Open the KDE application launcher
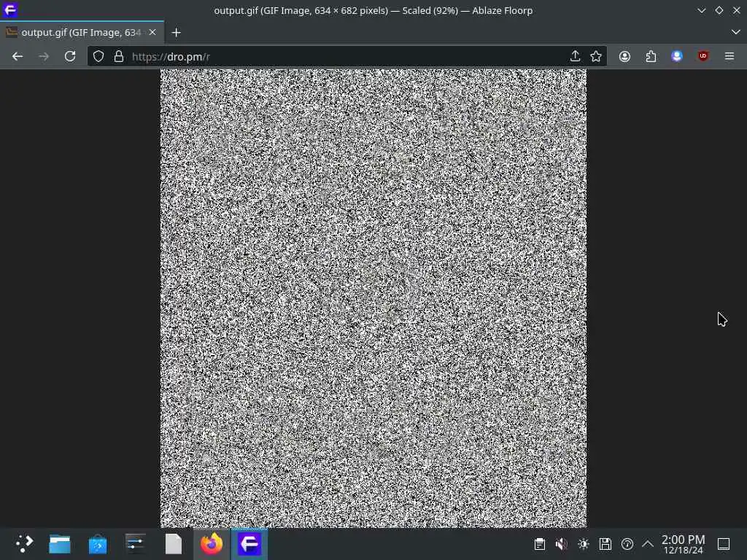 coord(24,544)
